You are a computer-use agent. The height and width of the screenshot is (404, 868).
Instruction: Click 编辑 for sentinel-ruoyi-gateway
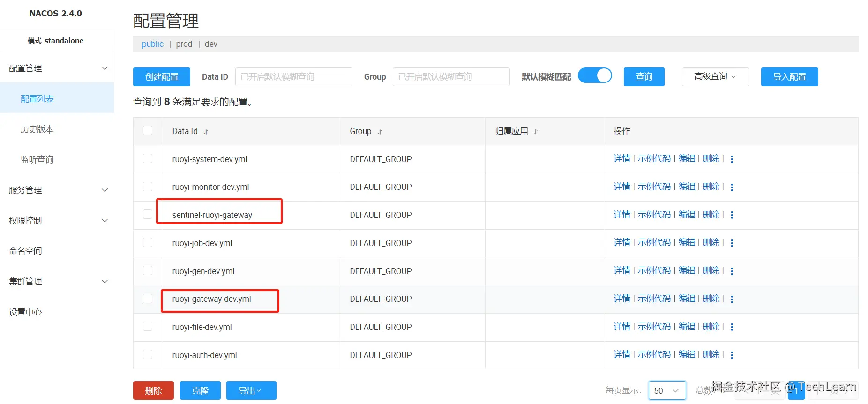click(x=687, y=215)
